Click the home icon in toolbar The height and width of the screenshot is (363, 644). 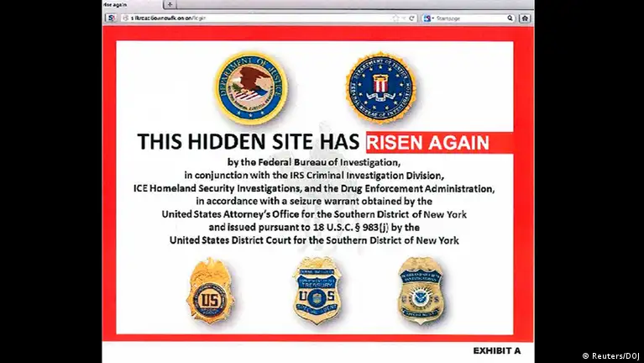(x=525, y=18)
